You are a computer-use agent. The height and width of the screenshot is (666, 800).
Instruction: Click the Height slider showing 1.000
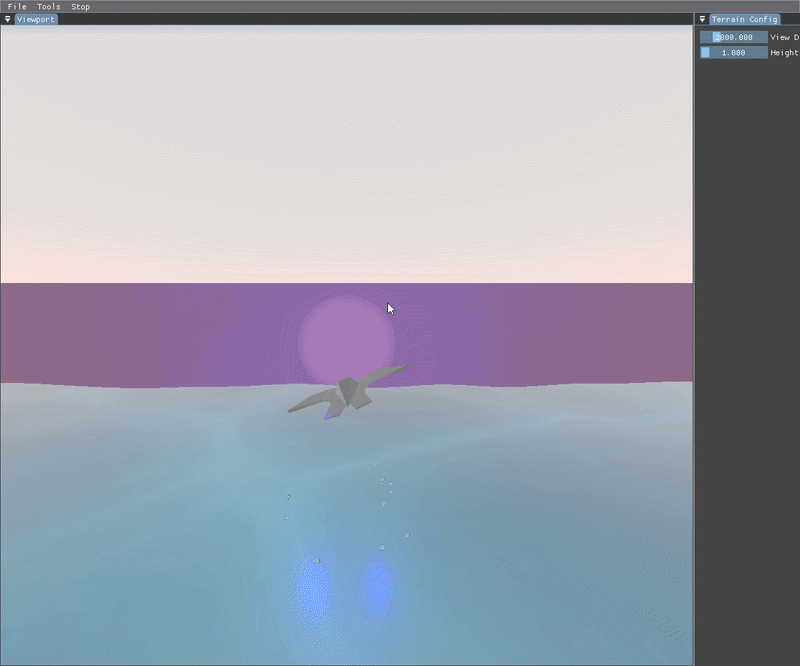(x=734, y=53)
